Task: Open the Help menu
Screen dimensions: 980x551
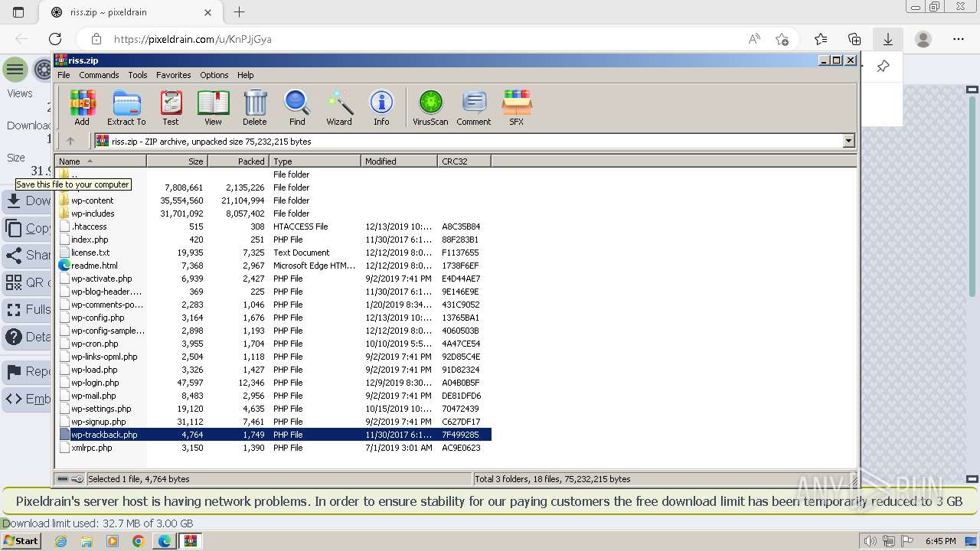Action: tap(245, 75)
